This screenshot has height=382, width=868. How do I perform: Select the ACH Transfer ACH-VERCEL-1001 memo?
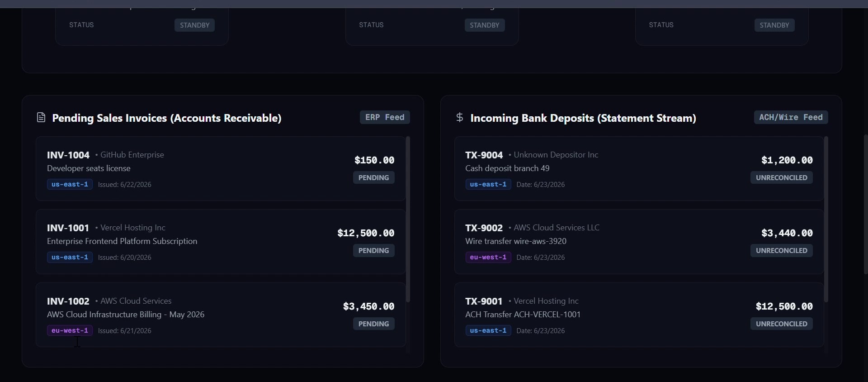523,315
